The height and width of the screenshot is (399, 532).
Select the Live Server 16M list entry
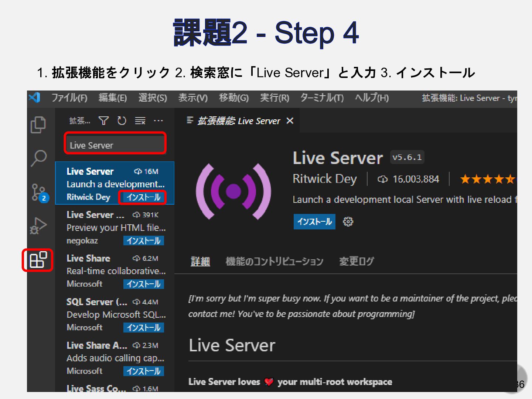click(115, 183)
